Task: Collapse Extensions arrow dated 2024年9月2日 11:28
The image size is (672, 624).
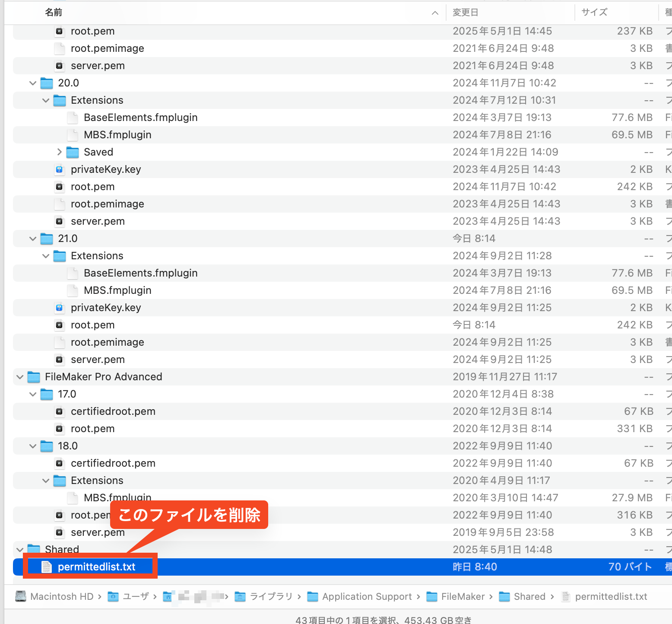Action: (46, 256)
